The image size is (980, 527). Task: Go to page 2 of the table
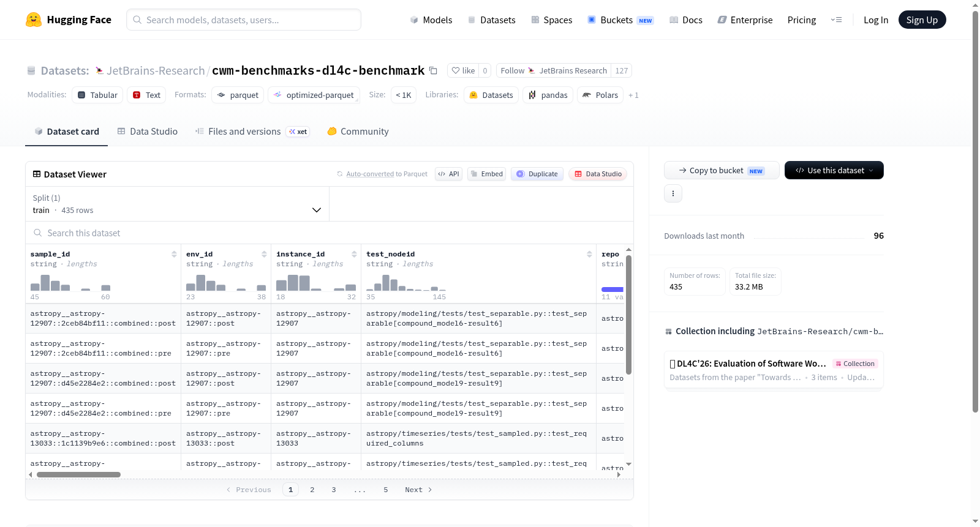pyautogui.click(x=312, y=490)
